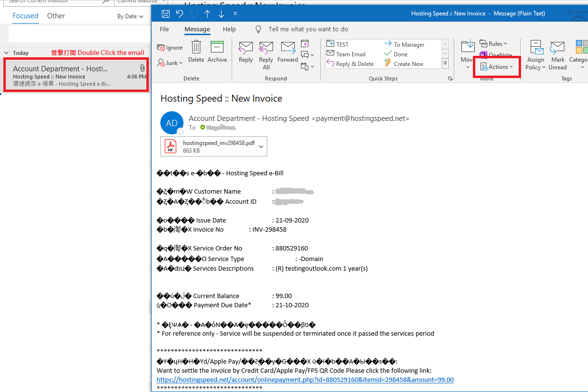Switch to the Focused inbox tab
588x392 pixels.
point(26,16)
